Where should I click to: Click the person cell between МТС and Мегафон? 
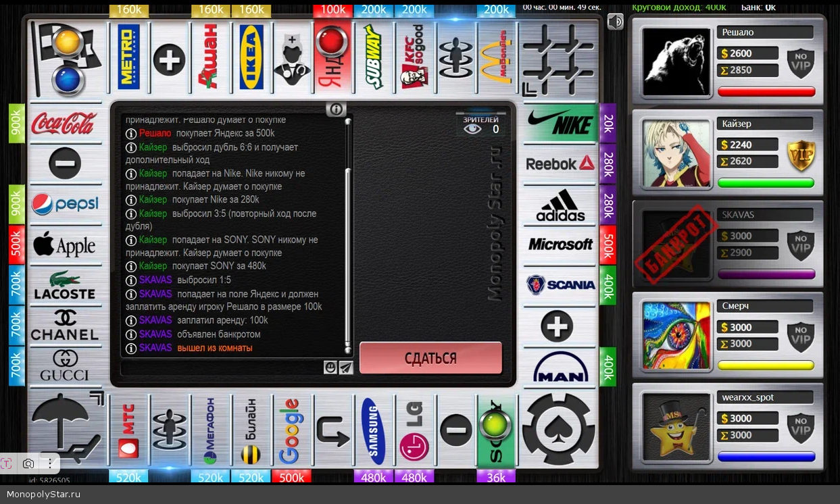[x=169, y=430]
